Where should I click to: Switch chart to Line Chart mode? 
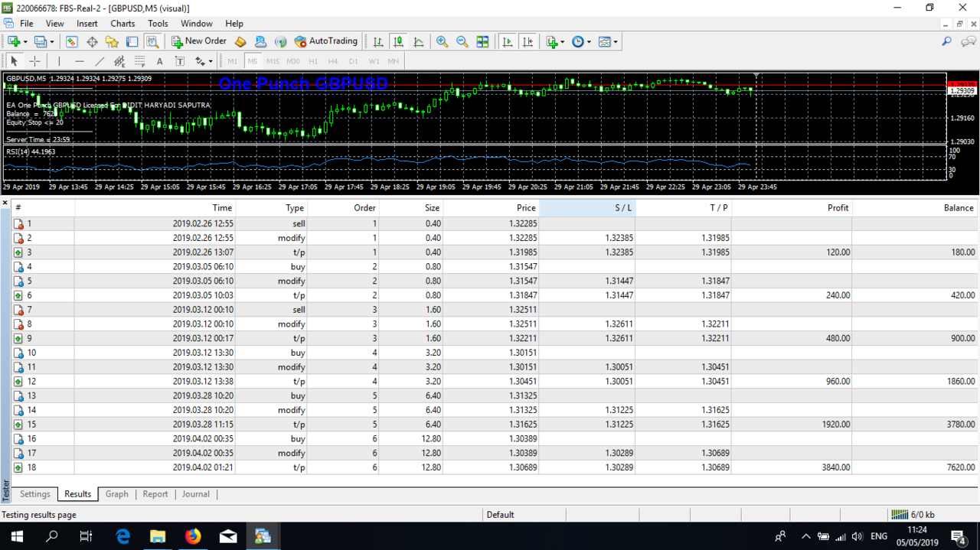tap(419, 41)
